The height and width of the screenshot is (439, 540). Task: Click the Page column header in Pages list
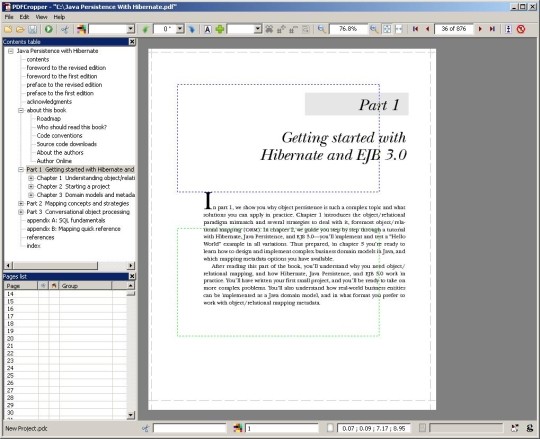pos(20,286)
